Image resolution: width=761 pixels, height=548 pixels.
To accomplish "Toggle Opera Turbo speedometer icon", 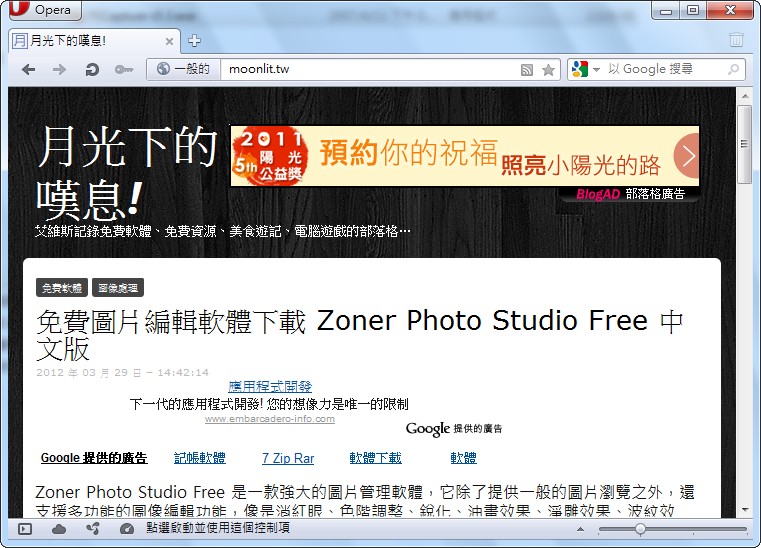I will [x=126, y=529].
